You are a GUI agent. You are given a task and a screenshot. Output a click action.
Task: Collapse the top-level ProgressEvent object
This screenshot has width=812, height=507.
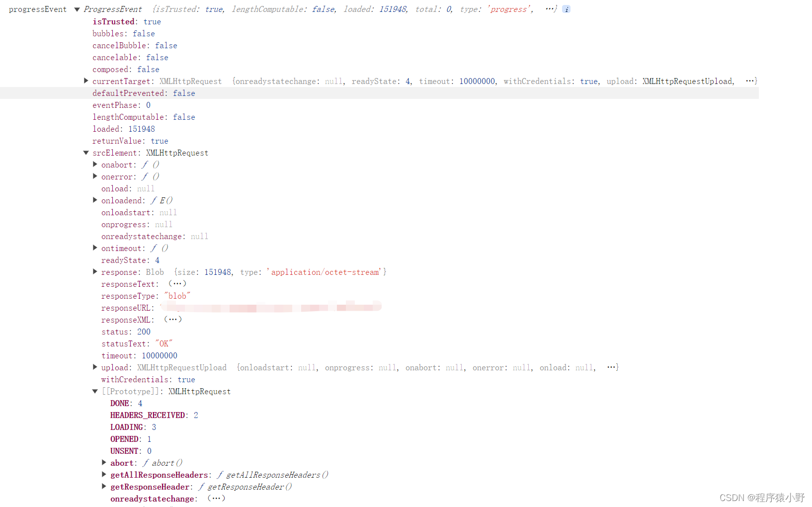pyautogui.click(x=77, y=9)
